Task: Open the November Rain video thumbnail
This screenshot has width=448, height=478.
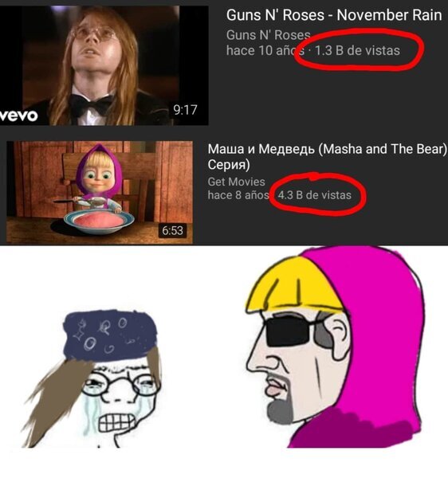Action: pos(104,65)
